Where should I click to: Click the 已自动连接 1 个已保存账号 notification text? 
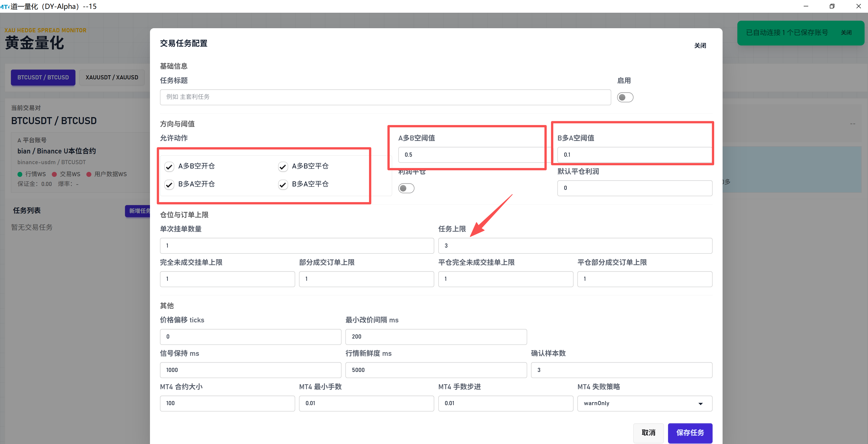click(x=787, y=33)
